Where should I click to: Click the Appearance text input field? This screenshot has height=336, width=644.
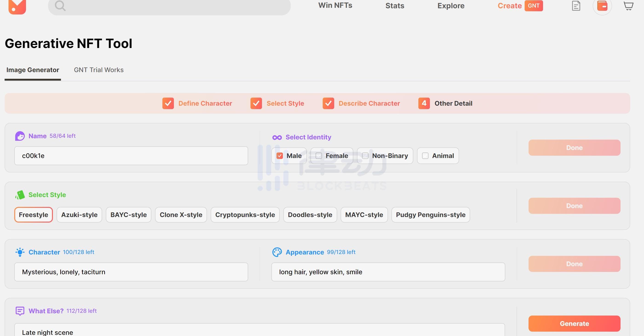tap(388, 272)
